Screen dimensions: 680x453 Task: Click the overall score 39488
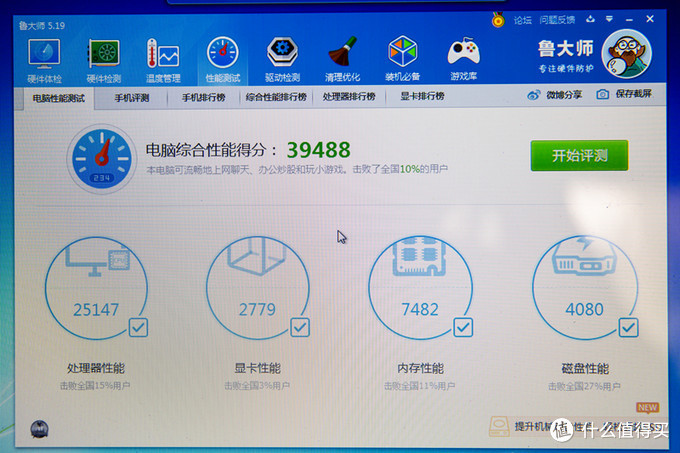pos(318,150)
